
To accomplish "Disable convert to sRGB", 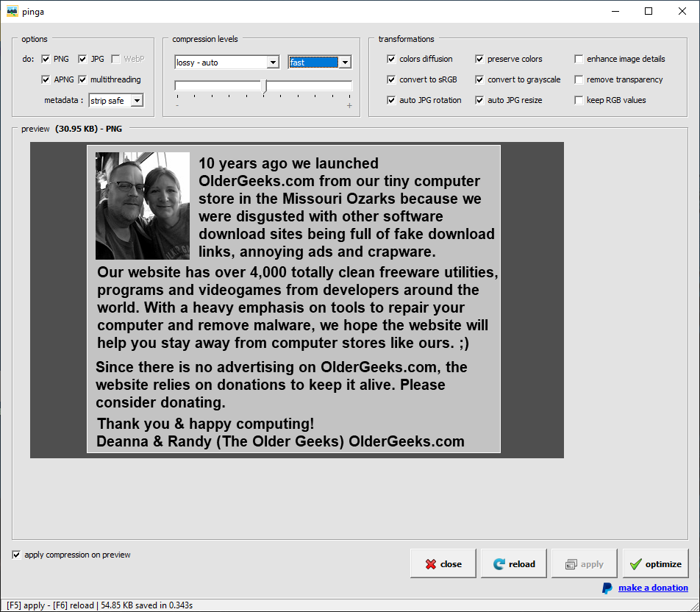I will 391,79.
